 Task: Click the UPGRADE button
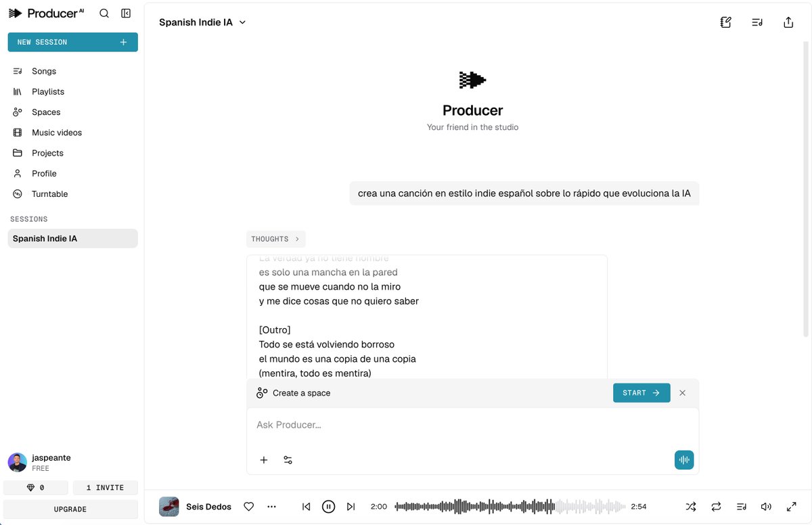(70, 509)
